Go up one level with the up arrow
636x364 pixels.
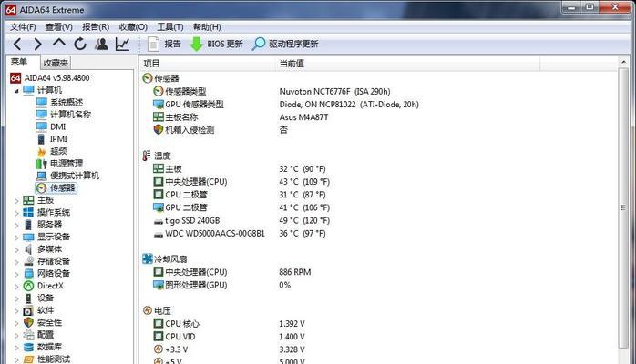click(x=59, y=43)
